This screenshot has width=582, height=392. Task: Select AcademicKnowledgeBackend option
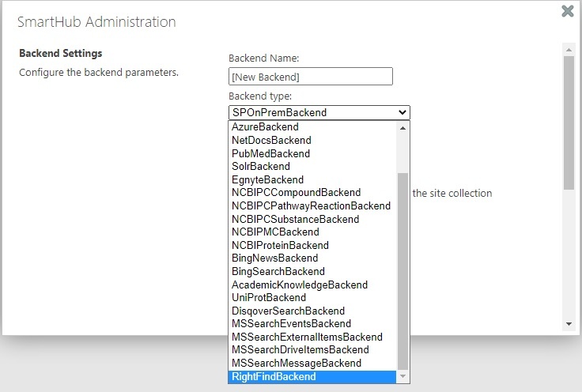(x=299, y=285)
